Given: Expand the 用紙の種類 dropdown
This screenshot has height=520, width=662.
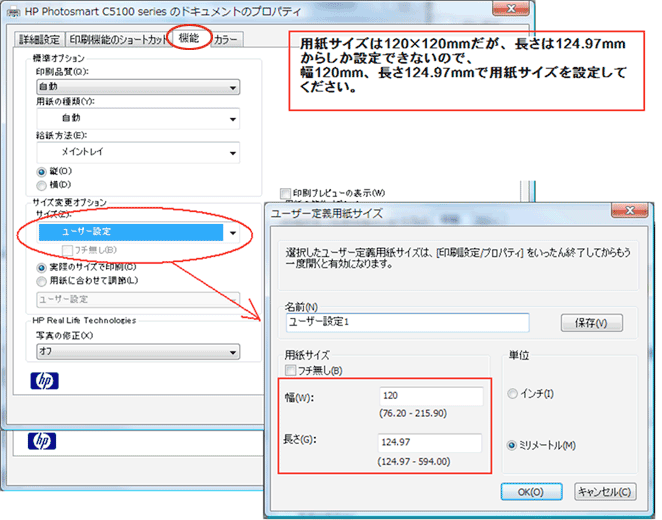Looking at the screenshot, I should pyautogui.click(x=138, y=119).
